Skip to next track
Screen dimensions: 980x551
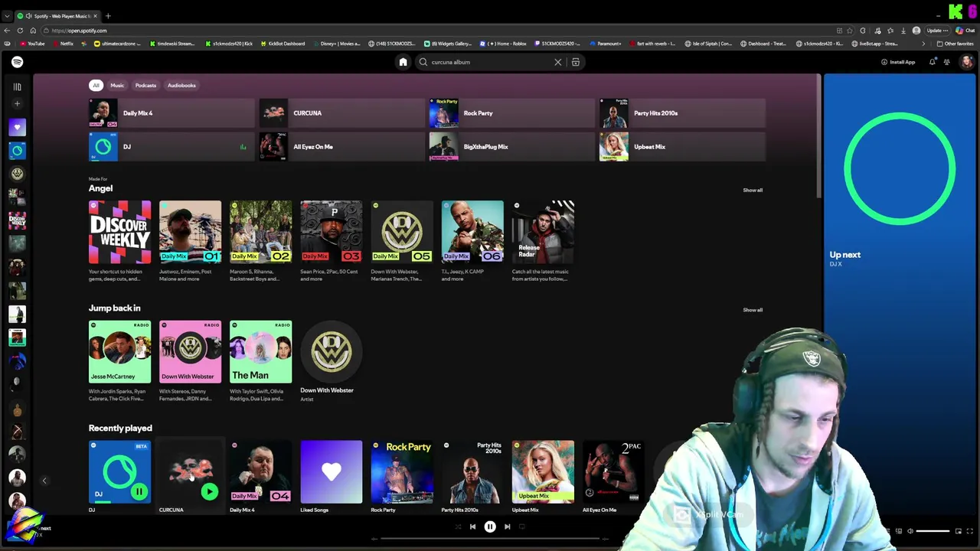click(507, 527)
